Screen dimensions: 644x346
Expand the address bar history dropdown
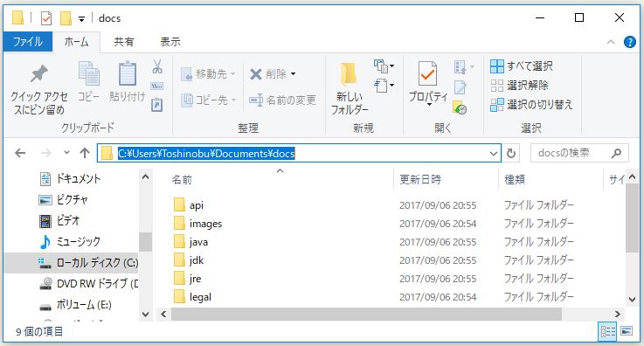pyautogui.click(x=494, y=154)
